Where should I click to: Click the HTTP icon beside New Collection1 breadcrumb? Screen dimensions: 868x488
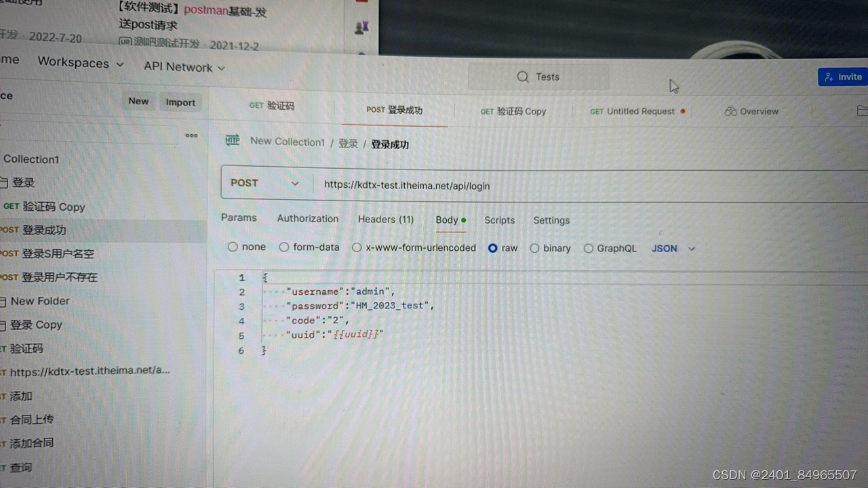click(x=233, y=140)
